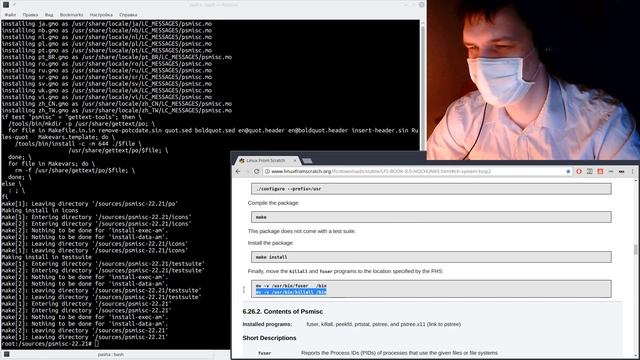Click the last extension icon before browser menu
Screen dimensions: 640x360
(621, 171)
